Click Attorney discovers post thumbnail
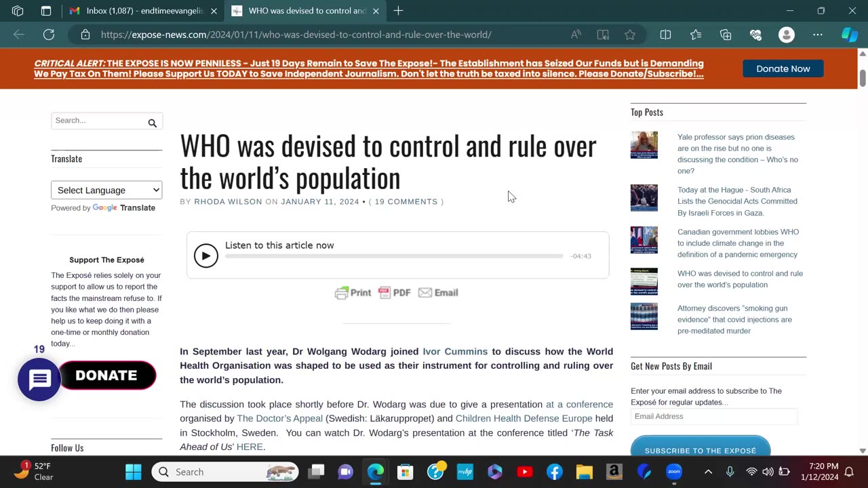Viewport: 868px width, 488px height. click(x=644, y=316)
